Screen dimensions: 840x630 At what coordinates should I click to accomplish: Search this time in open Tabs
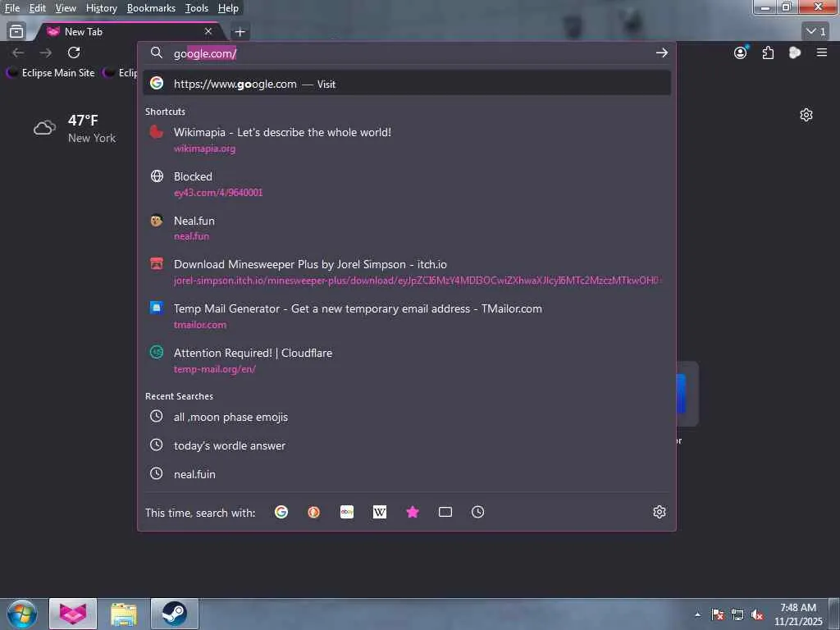[x=445, y=512]
